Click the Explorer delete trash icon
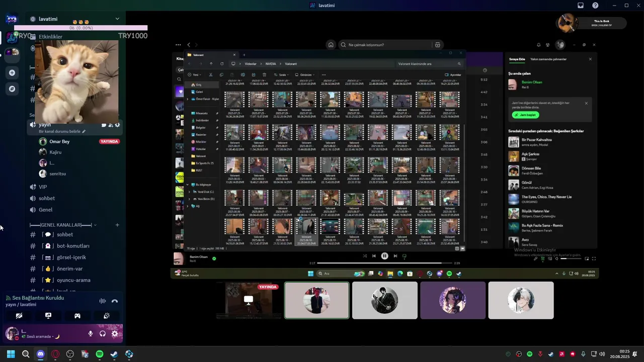Screen dimensions: 644x362 coord(265,74)
